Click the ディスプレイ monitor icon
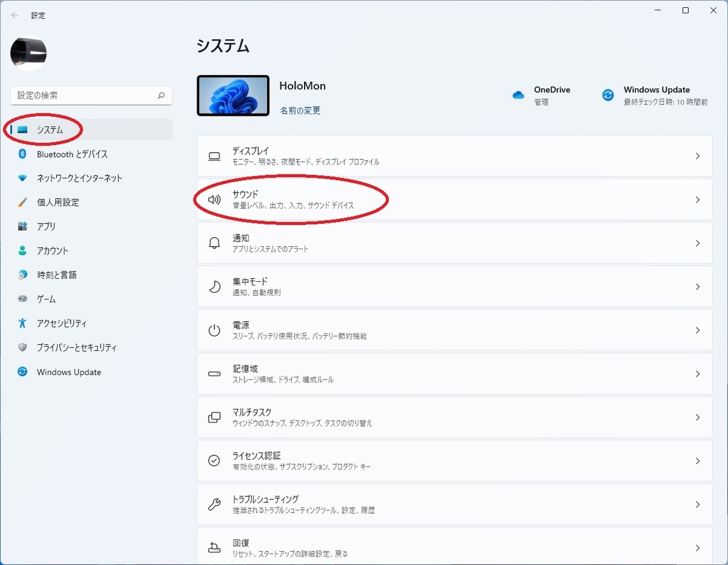 pos(214,156)
